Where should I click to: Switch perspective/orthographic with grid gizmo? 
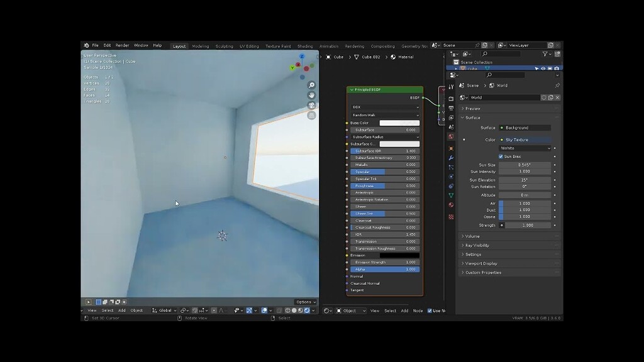[311, 116]
